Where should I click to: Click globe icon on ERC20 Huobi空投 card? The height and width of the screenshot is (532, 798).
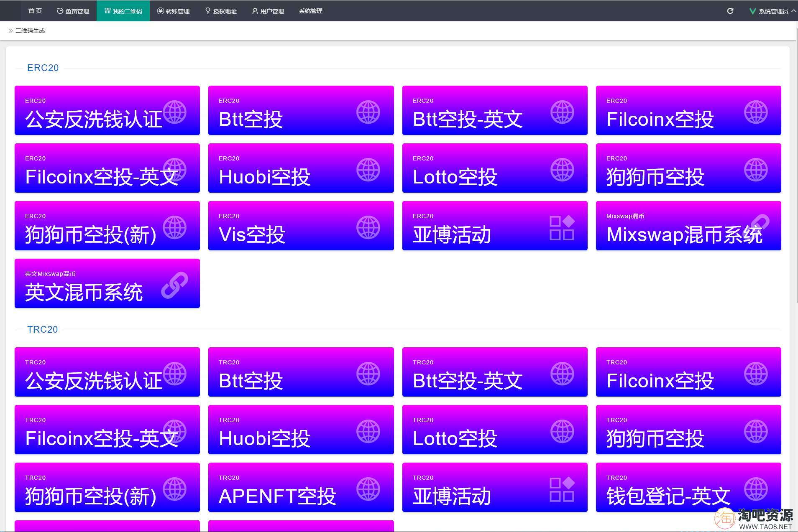pyautogui.click(x=368, y=170)
